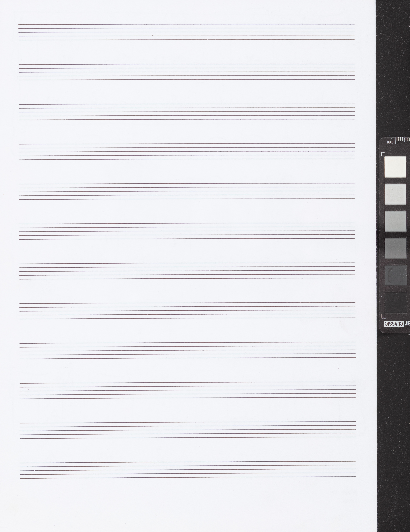The height and width of the screenshot is (532, 410).
Task: Select the second music staff
Action: tap(187, 72)
